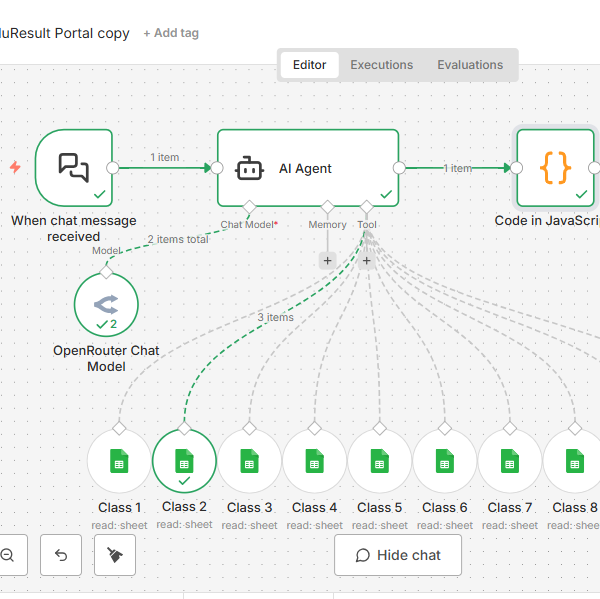Click the OpenRouter Chat Model label
This screenshot has height=599, width=600.
click(106, 358)
